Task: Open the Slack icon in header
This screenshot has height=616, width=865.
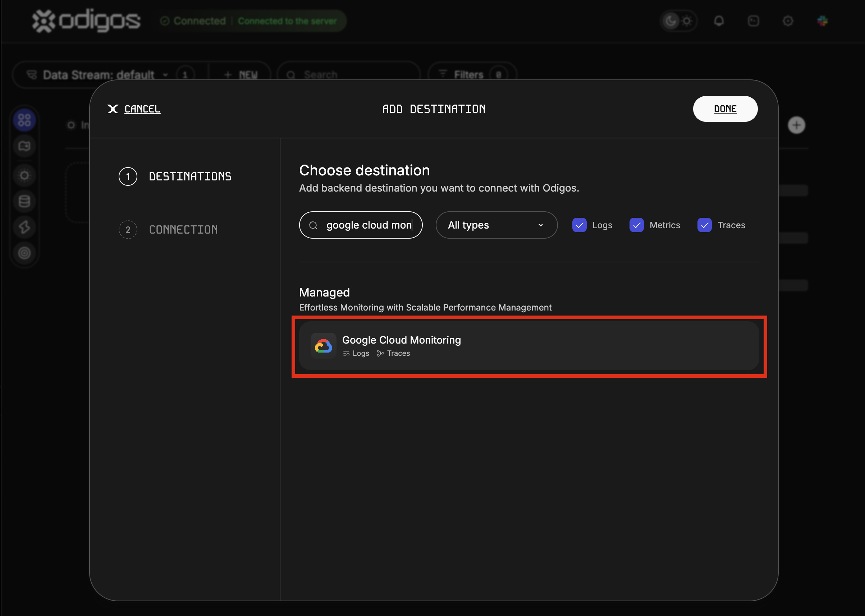Action: point(822,21)
